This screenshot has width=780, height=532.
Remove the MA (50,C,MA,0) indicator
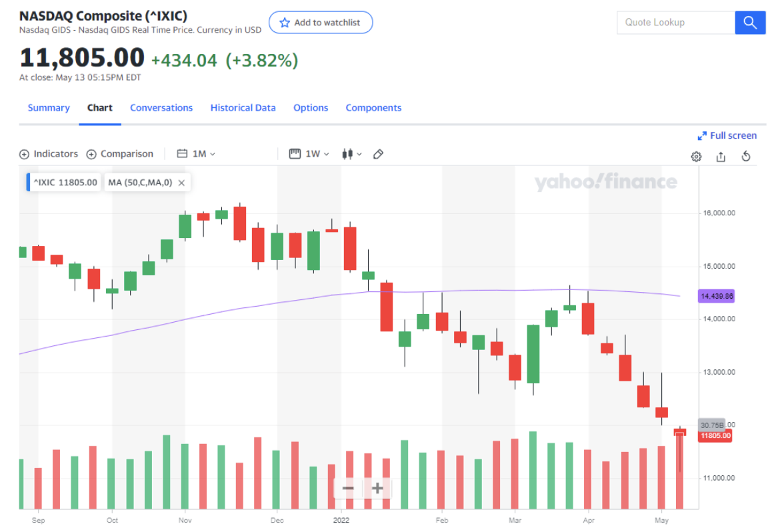(x=181, y=183)
